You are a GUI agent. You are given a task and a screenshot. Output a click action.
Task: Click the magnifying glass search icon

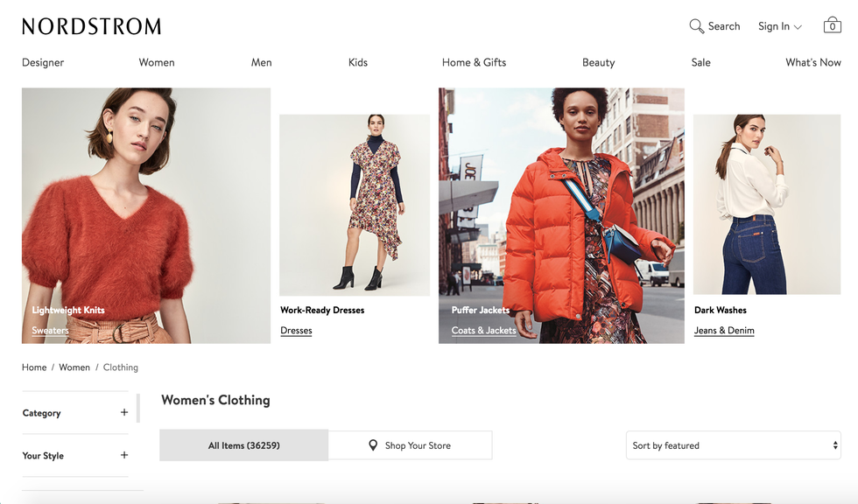point(697,26)
